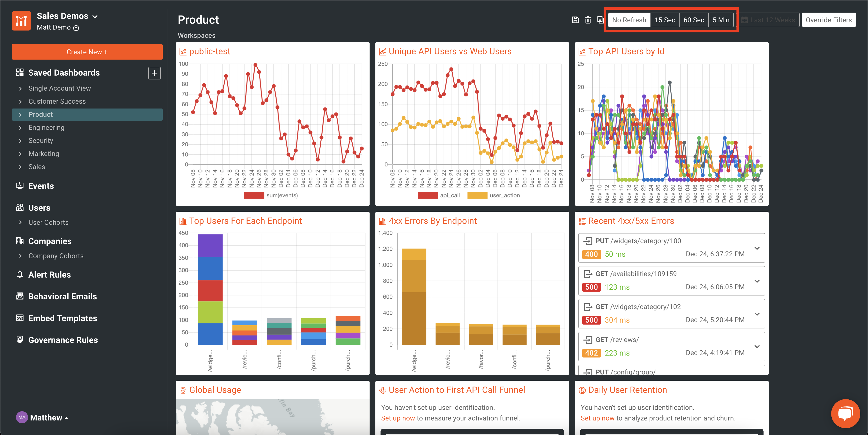This screenshot has width=868, height=435.
Task: Open the Customer Success dashboard
Action: 57,101
